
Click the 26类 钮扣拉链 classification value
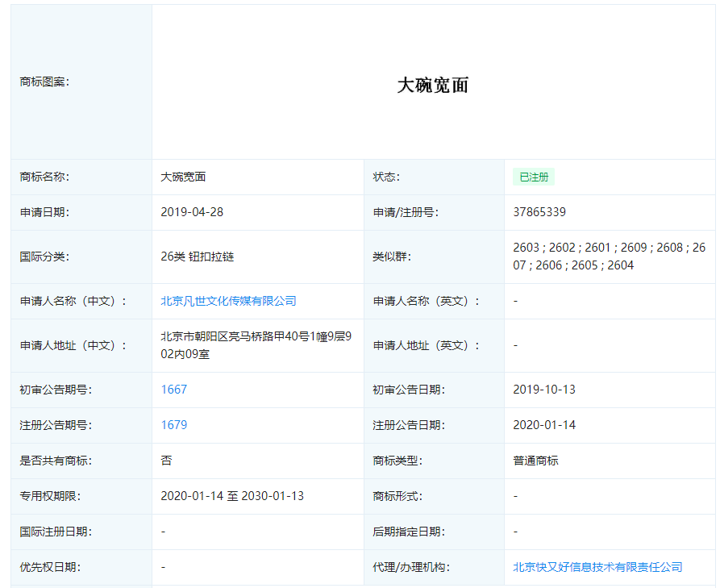coord(197,257)
